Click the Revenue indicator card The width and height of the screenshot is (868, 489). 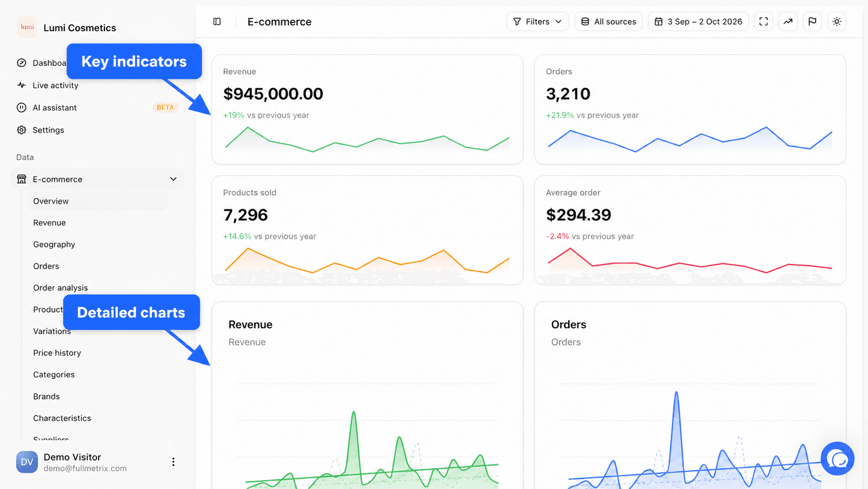pos(367,110)
